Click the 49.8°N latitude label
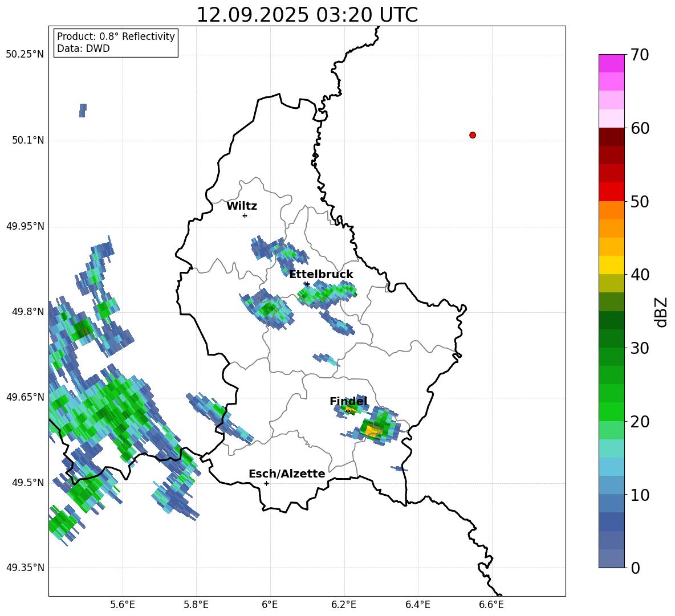Image resolution: width=675 pixels, height=616 pixels. tap(28, 312)
